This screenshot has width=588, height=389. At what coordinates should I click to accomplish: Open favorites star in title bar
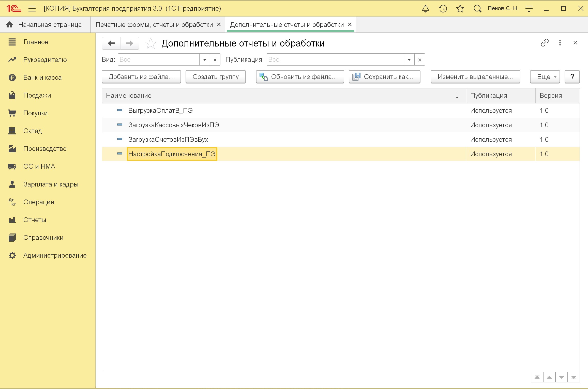click(460, 9)
